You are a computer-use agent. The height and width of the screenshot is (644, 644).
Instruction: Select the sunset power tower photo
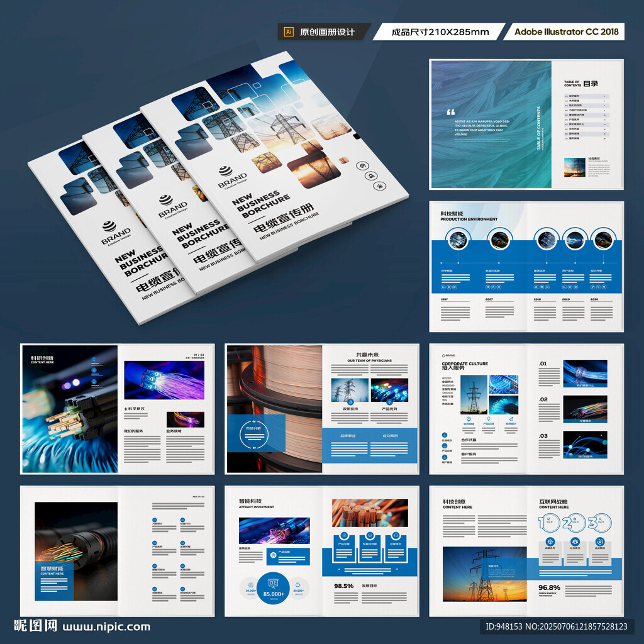click(485, 574)
